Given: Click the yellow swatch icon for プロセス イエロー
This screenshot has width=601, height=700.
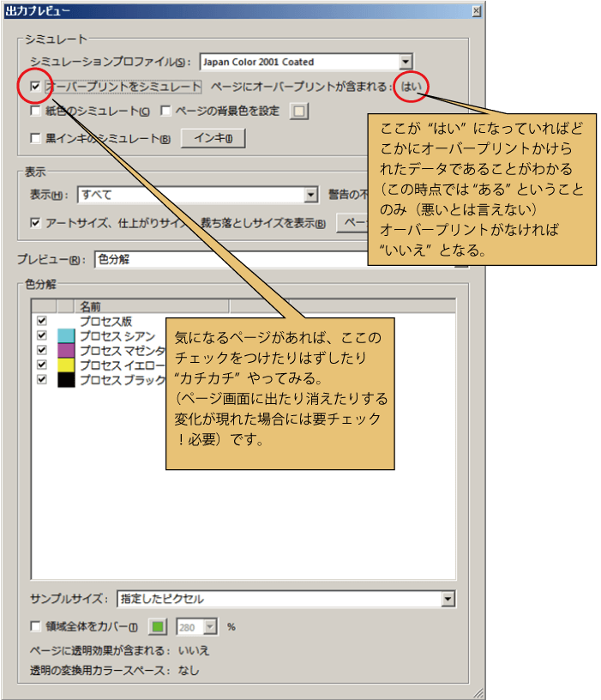Looking at the screenshot, I should tap(66, 365).
